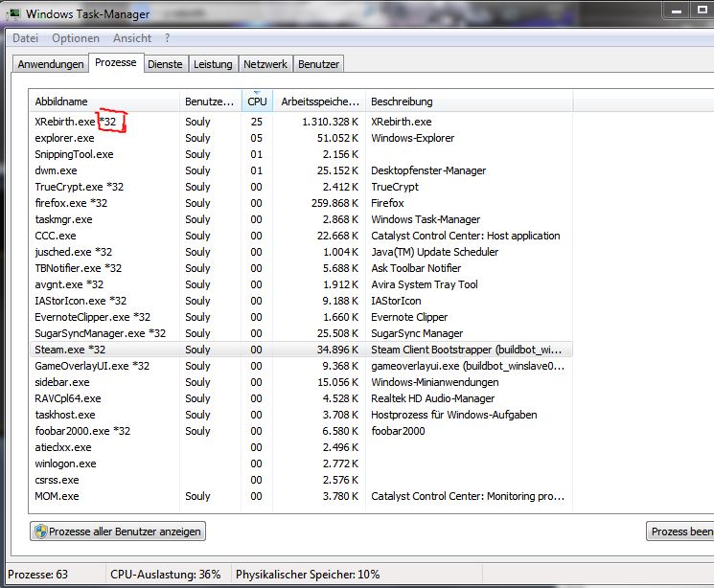Screen dimensions: 714x588
Task: Open the Ansicht menu
Action: (x=132, y=38)
